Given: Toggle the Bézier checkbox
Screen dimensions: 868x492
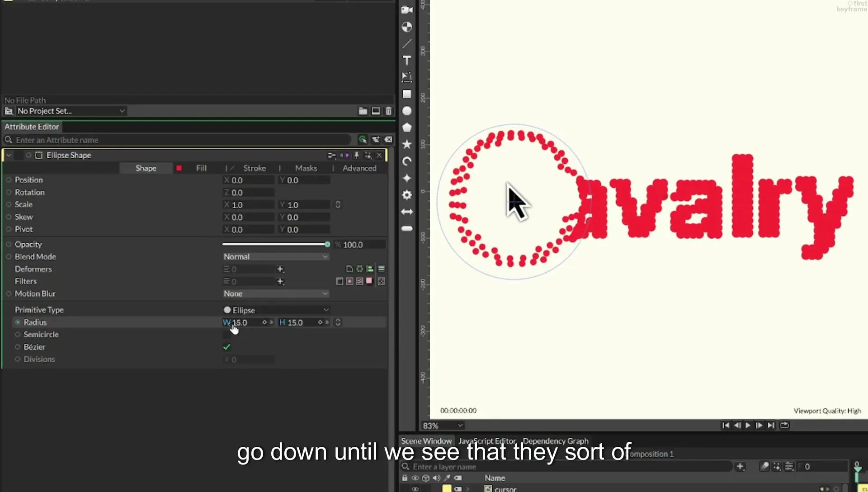Looking at the screenshot, I should [x=227, y=347].
